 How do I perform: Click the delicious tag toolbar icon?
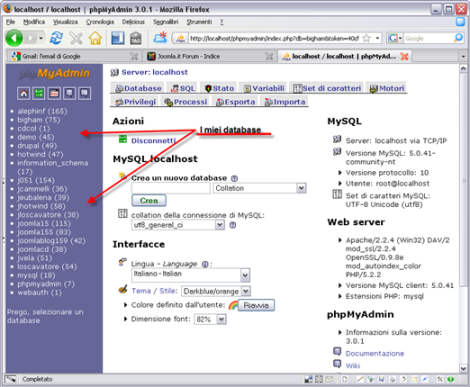click(x=135, y=38)
